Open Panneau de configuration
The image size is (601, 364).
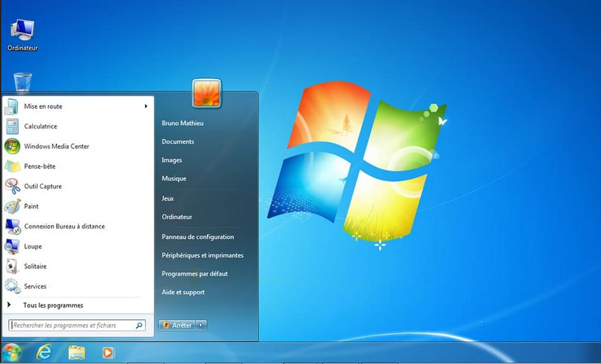tap(198, 237)
